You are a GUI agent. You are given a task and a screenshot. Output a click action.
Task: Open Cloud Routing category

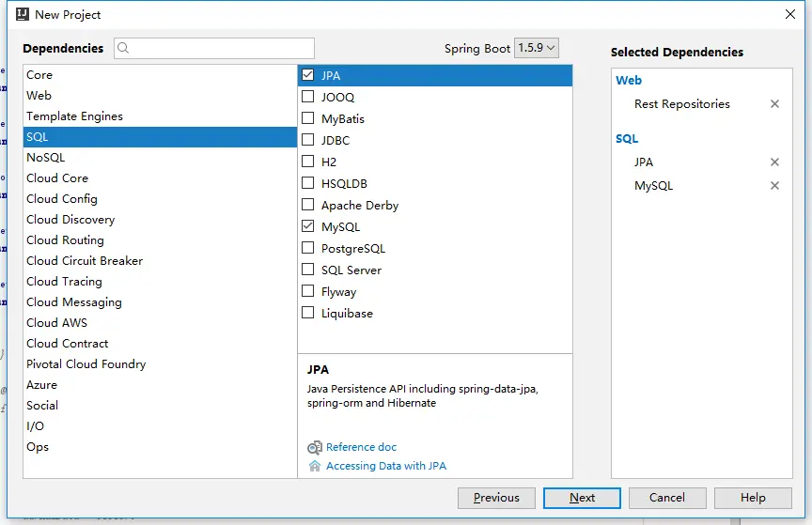pyautogui.click(x=160, y=240)
